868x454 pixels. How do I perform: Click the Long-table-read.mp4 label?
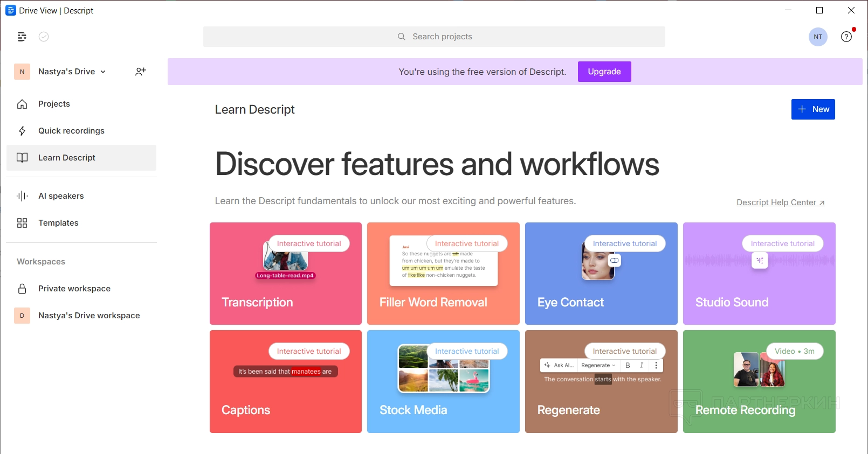[x=285, y=276]
